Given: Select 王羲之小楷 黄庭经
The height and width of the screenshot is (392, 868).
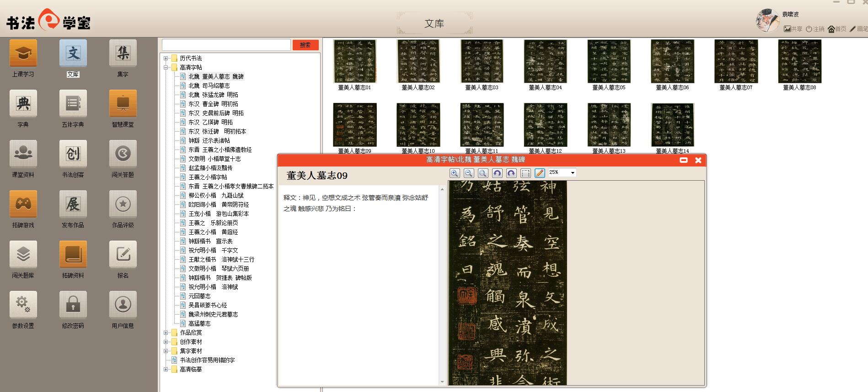Looking at the screenshot, I should (213, 232).
